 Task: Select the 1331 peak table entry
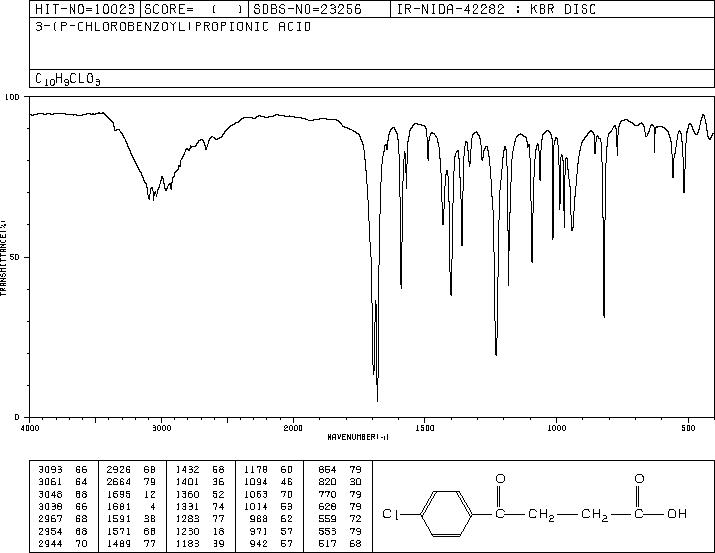tap(200, 506)
